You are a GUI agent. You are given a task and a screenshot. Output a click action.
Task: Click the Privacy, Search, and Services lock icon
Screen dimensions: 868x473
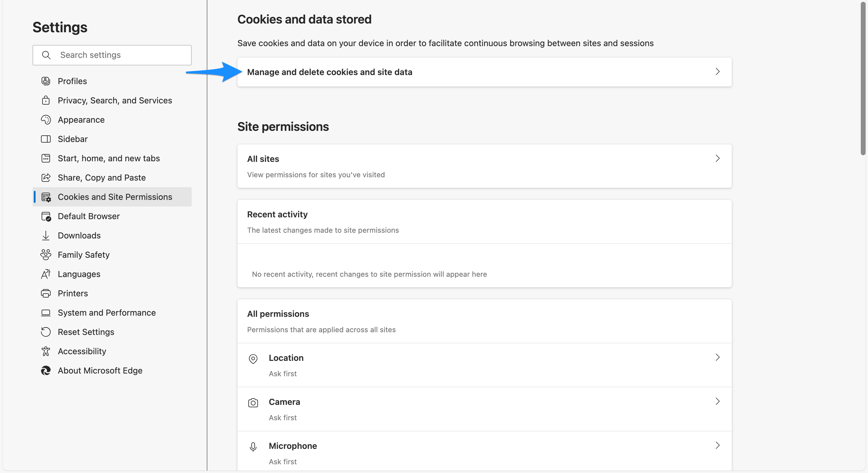46,100
